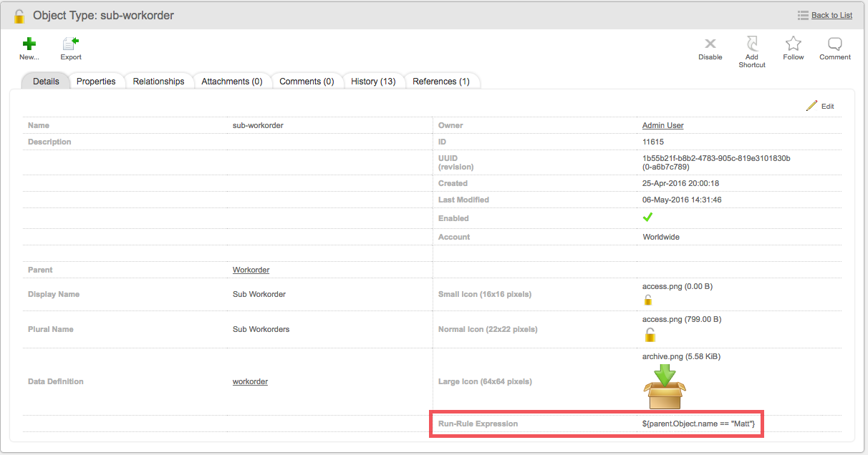Open the Admin User profile link
The height and width of the screenshot is (455, 868).
662,124
